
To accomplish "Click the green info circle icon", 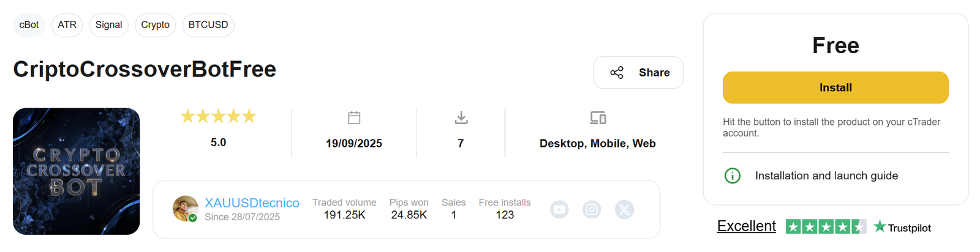I will click(733, 176).
